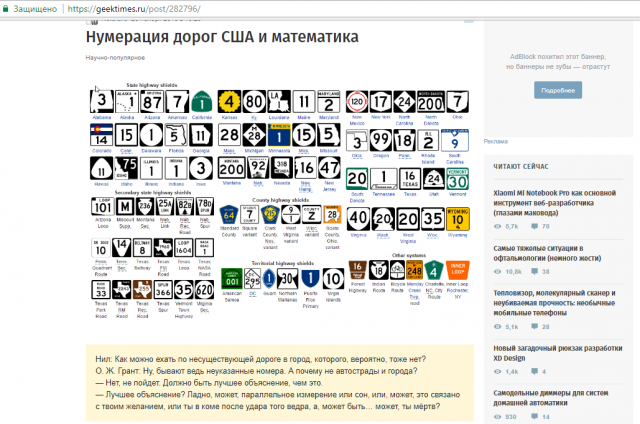Click the comments icon beside XD Design count 4

tap(534, 371)
